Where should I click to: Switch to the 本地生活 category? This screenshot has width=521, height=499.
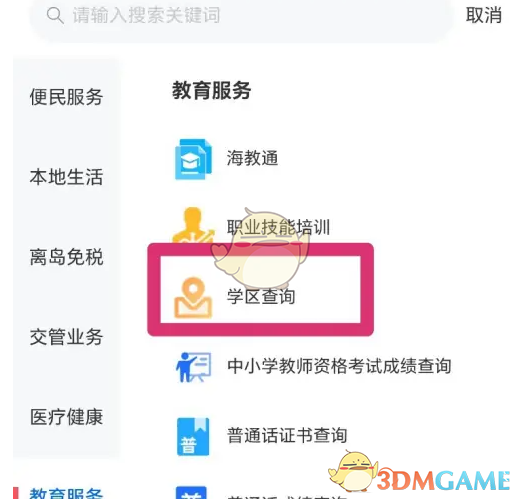(66, 177)
